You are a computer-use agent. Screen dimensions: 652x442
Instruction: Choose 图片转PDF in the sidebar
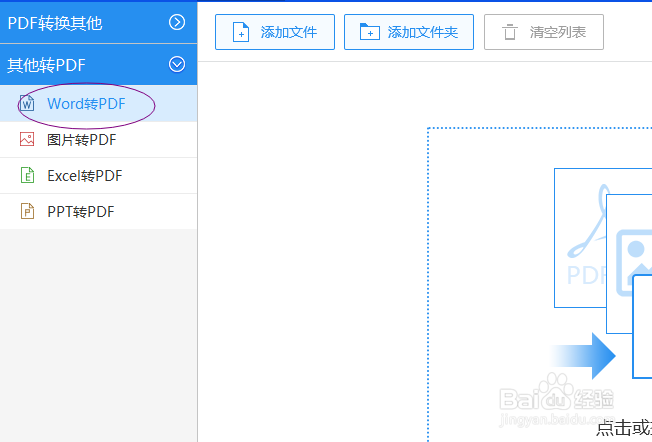(98, 140)
